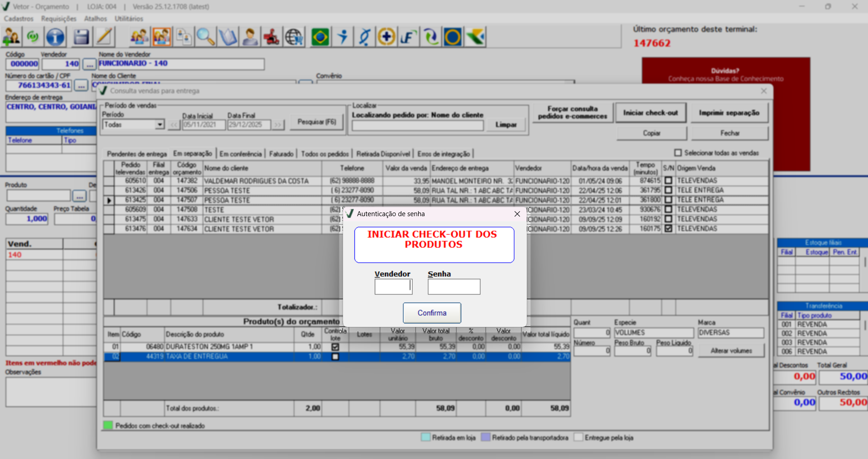The image size is (868, 459).
Task: Click into the Senha password field
Action: [453, 287]
